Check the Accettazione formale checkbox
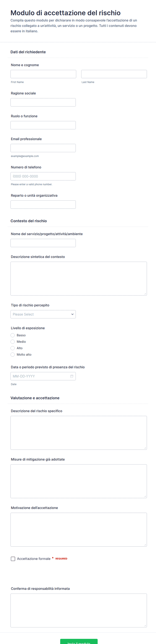The height and width of the screenshot is (644, 156). click(x=13, y=559)
